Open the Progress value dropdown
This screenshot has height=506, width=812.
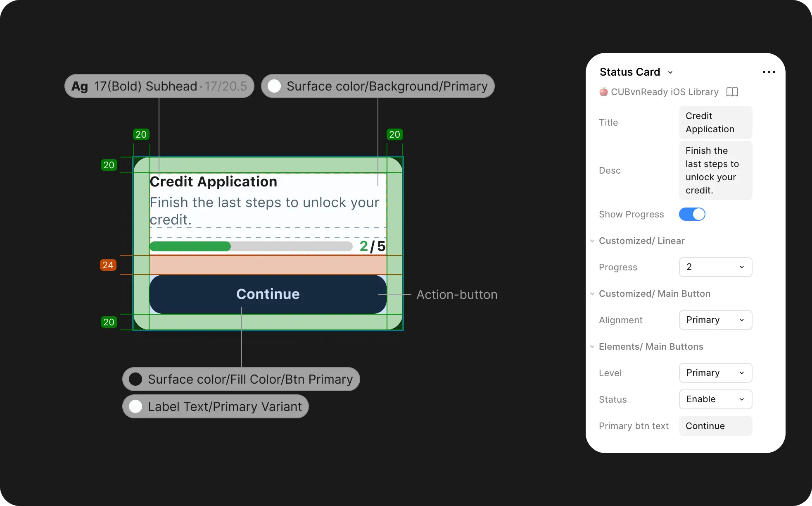[715, 267]
